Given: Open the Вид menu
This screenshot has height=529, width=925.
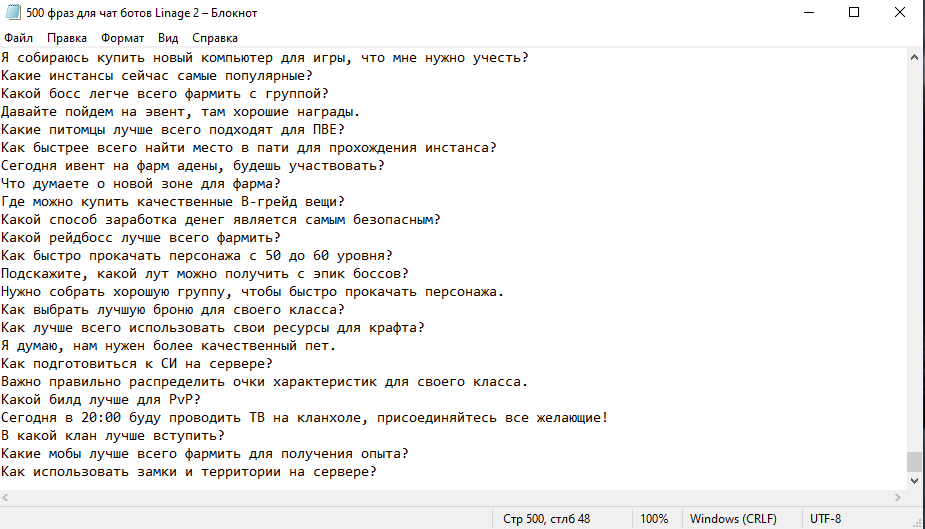Looking at the screenshot, I should point(168,38).
